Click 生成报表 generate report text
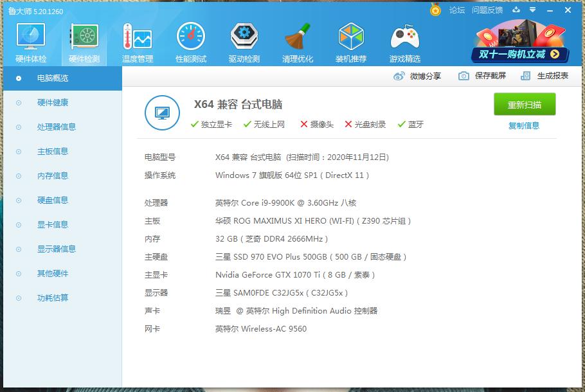The height and width of the screenshot is (392, 585). [x=553, y=76]
